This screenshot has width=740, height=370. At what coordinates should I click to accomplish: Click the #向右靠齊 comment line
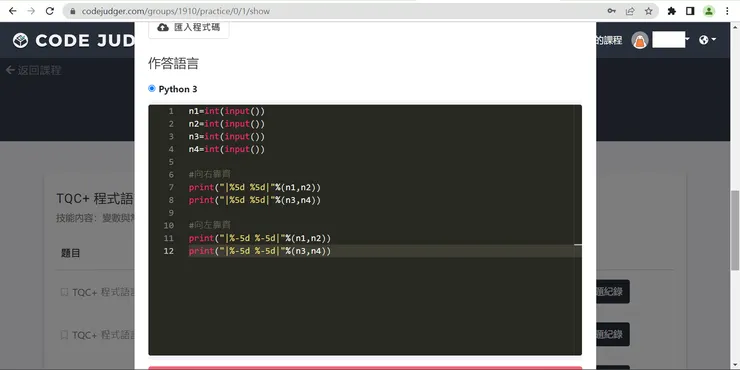(210, 175)
